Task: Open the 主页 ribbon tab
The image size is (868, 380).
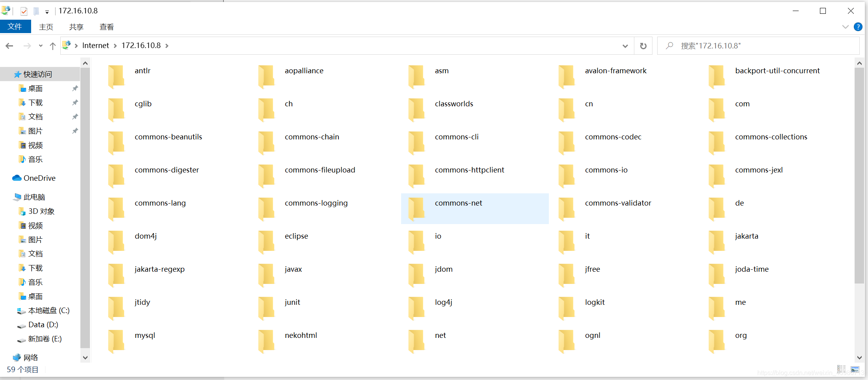Action: pos(46,27)
